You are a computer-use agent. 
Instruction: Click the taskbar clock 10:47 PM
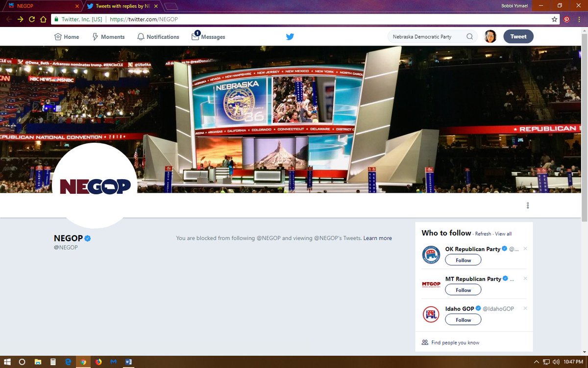(573, 362)
